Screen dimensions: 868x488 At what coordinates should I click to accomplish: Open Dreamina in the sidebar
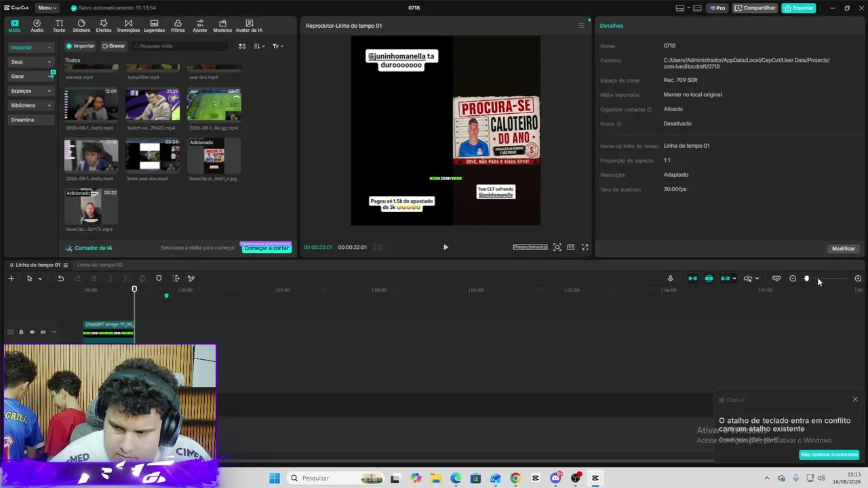[x=31, y=120]
